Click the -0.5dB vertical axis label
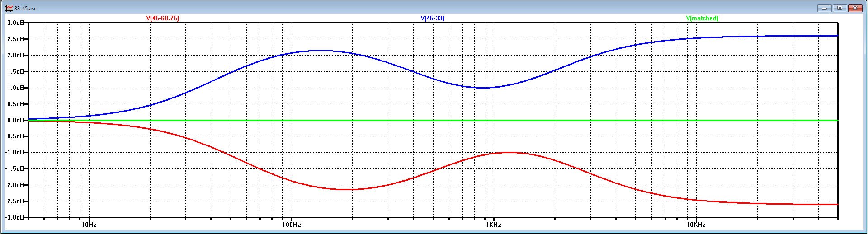 click(x=14, y=136)
